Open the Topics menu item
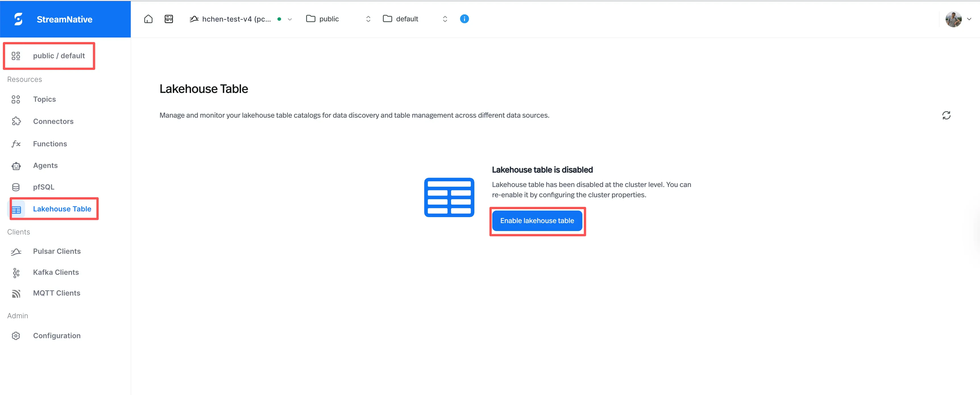 [x=45, y=99]
